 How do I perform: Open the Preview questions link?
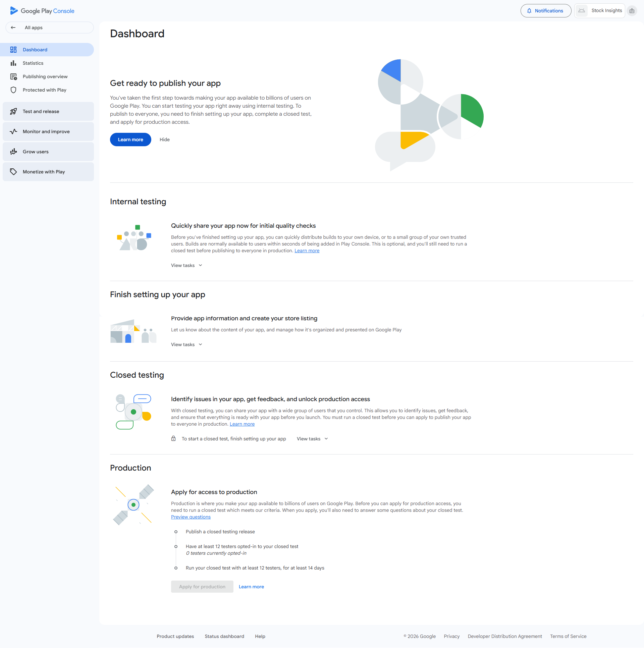(x=191, y=517)
